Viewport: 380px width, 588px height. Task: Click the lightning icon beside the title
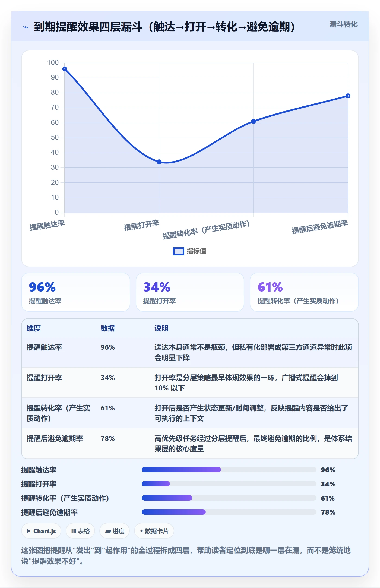click(x=26, y=27)
